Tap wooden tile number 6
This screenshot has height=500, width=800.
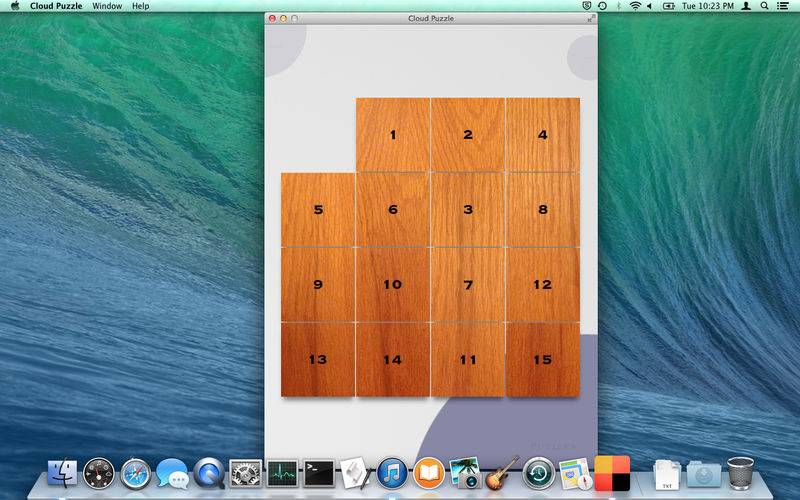tap(393, 210)
